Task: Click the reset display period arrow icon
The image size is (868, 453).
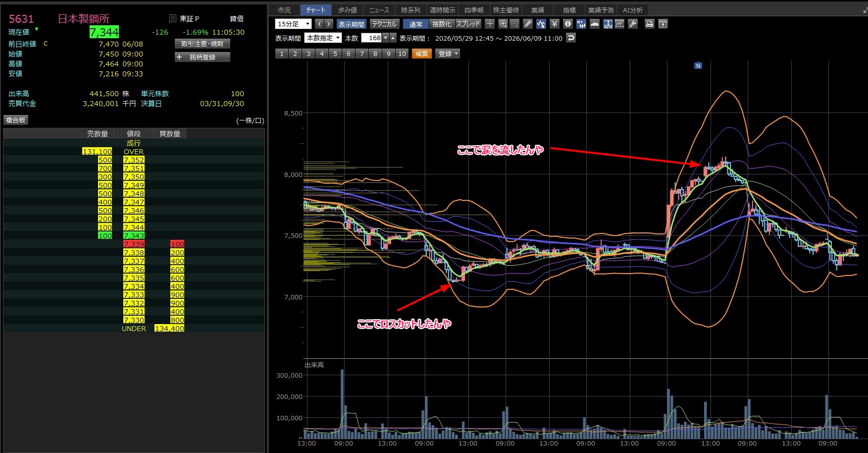Action: tap(571, 38)
